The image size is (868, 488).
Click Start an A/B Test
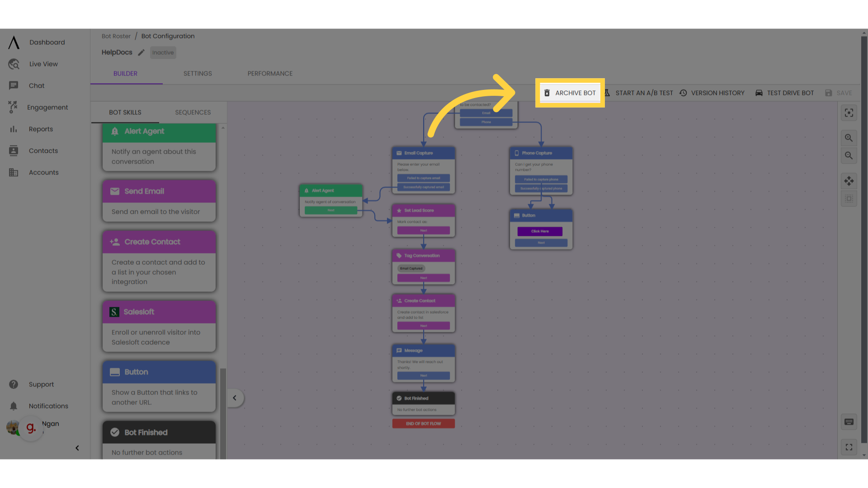[x=639, y=93]
